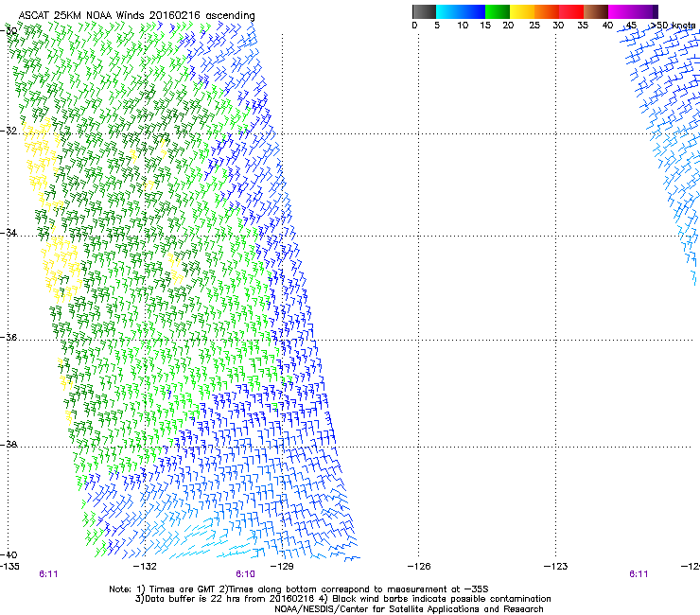Click the '-123' longitude axis label
Screen dimensions: 700x615
coord(556,567)
